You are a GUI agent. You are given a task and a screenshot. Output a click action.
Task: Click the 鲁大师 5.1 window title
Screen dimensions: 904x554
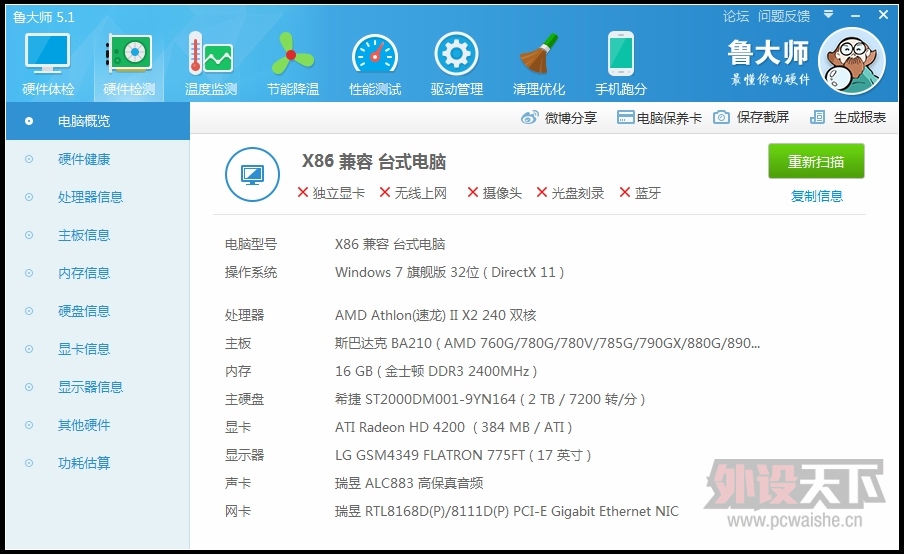(x=44, y=17)
